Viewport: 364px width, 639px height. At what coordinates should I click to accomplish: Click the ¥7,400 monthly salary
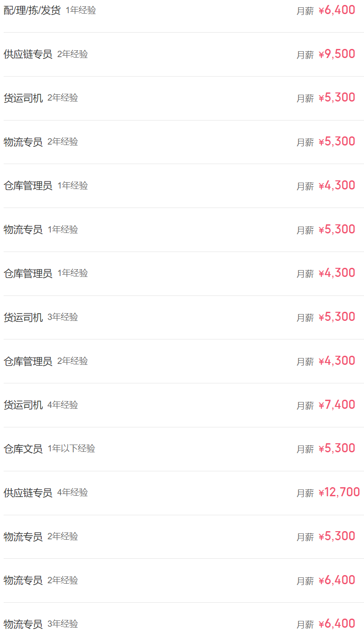[337, 405]
